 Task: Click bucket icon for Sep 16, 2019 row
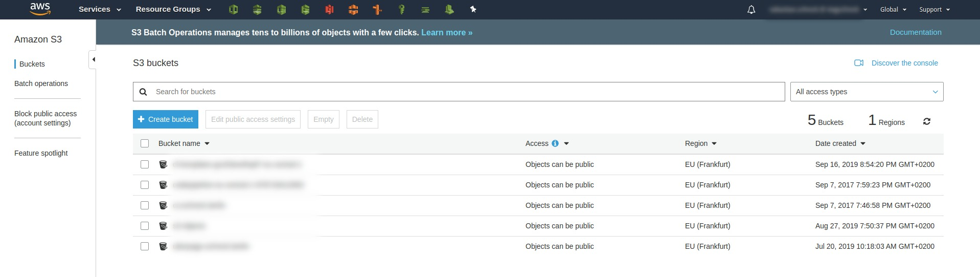[163, 164]
